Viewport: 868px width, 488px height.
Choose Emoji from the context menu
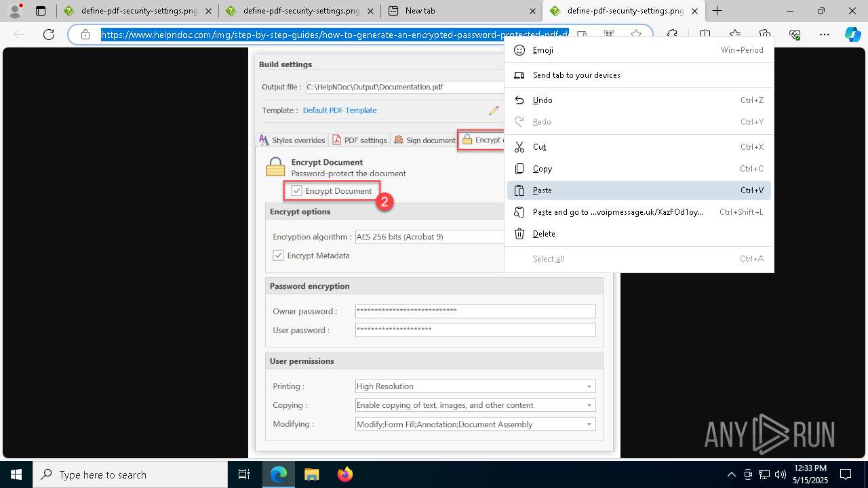click(639, 50)
